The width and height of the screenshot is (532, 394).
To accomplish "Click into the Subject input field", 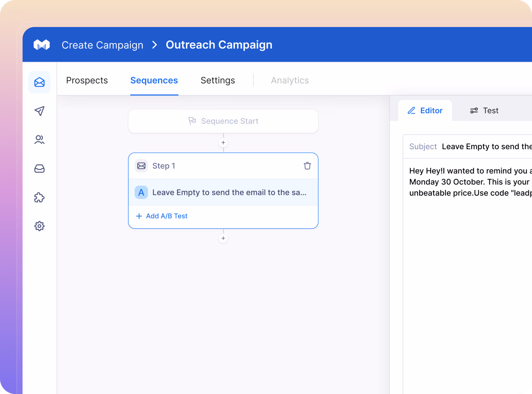I will pyautogui.click(x=485, y=146).
